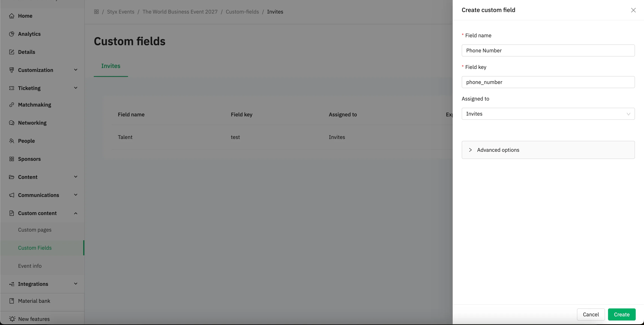Click the breadcrumb dashboard grid icon
The image size is (644, 325).
pos(96,12)
